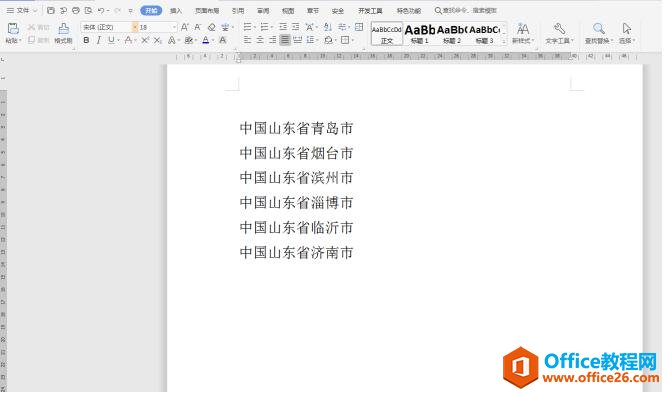Screen dimensions: 666x395
Task: Click the text effects outlined A button
Action: point(171,40)
